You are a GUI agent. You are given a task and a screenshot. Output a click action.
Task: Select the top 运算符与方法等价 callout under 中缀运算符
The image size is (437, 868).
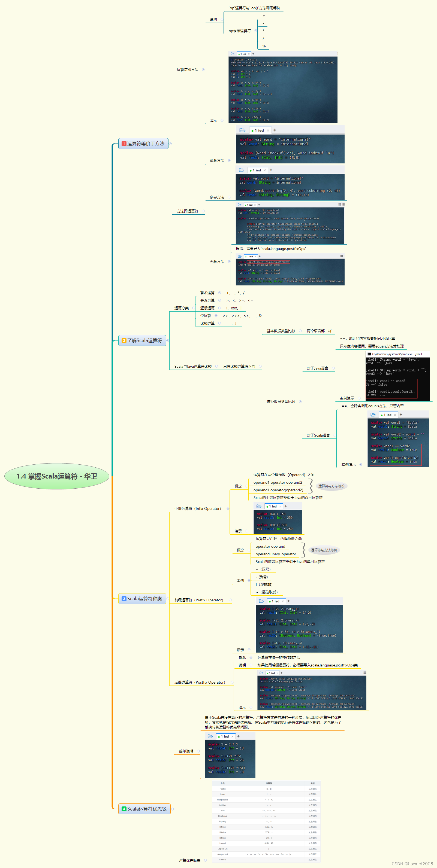click(x=331, y=486)
